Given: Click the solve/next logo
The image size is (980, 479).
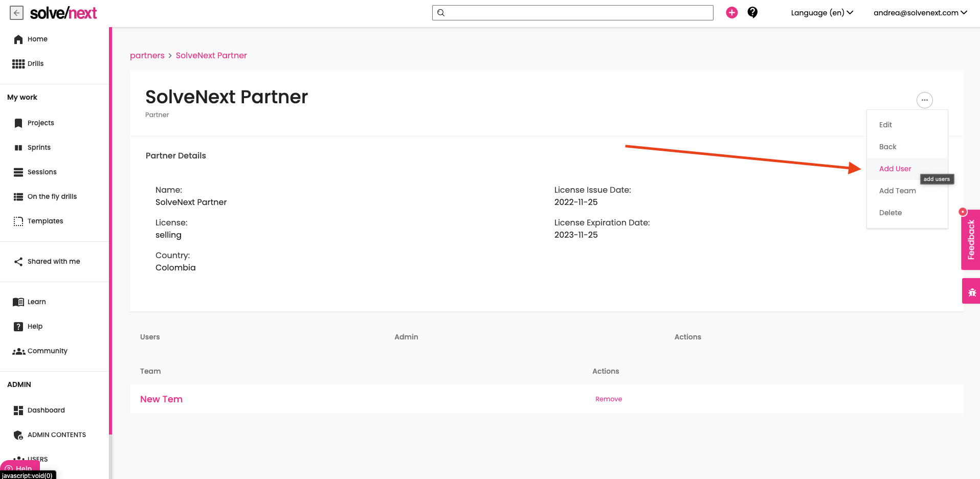Looking at the screenshot, I should [x=63, y=13].
